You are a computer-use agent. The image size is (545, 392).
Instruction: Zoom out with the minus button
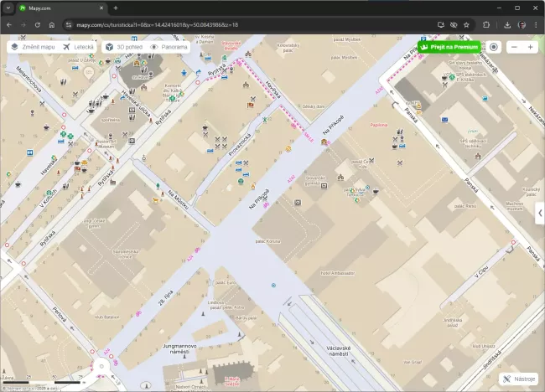pos(515,47)
